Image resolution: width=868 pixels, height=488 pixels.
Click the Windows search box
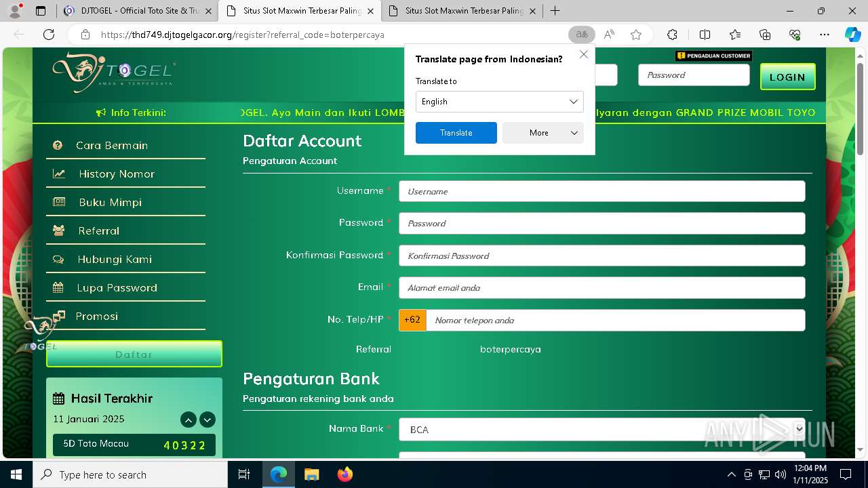[130, 474]
